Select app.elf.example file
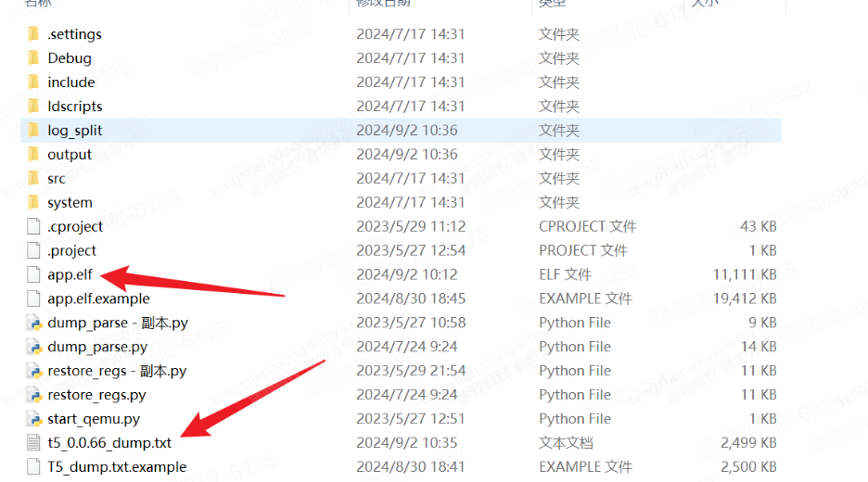This screenshot has height=482, width=868. tap(98, 298)
